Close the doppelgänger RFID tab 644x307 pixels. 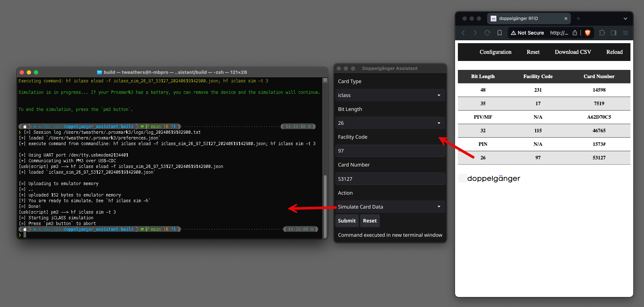pos(566,19)
